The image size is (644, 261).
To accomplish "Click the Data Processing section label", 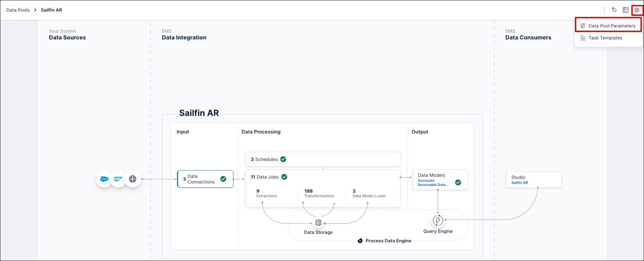I will pos(261,132).
